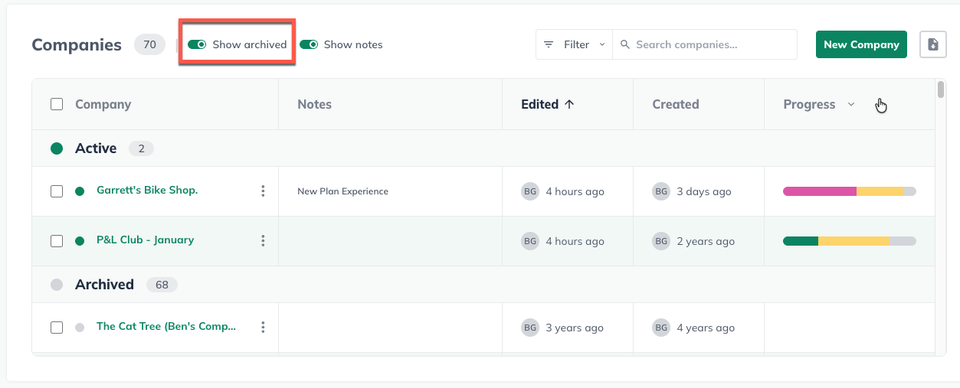This screenshot has height=388, width=960.
Task: Click the search magnifier icon
Action: (625, 45)
